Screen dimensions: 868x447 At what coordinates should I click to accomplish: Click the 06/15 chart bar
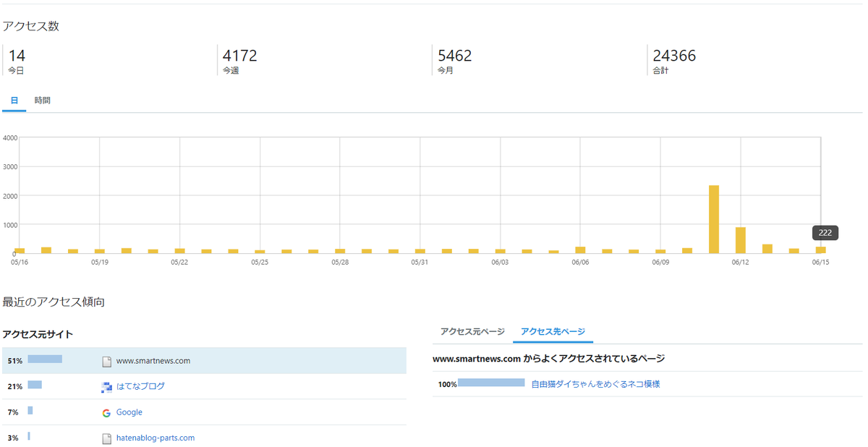tap(820, 250)
